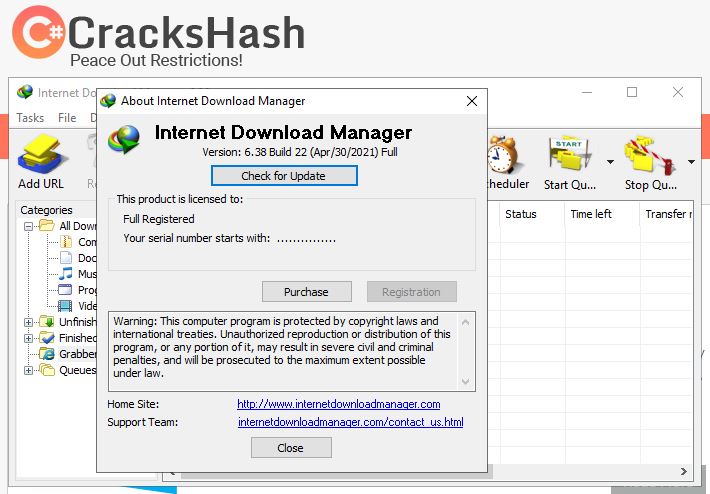Select the Unfinished folder icon
This screenshot has width=710, height=494.
pos(47,322)
